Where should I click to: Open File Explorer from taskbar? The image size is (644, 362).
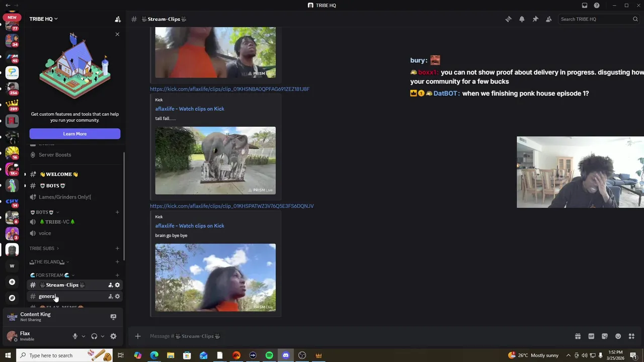171,355
